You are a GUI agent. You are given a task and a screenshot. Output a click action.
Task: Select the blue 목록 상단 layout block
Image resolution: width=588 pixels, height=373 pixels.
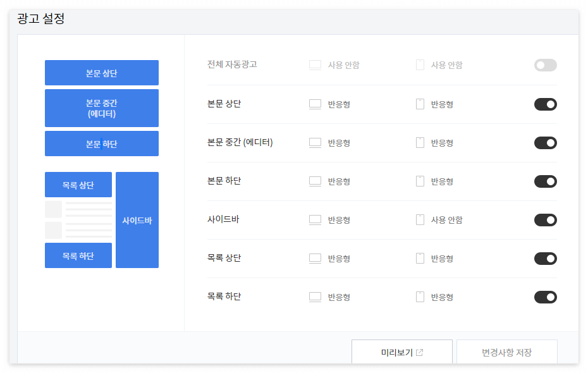(78, 185)
